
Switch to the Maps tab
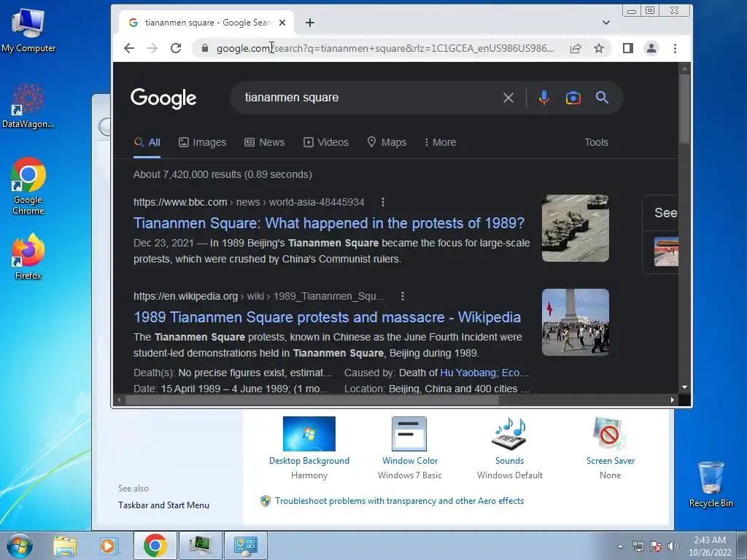pos(387,142)
